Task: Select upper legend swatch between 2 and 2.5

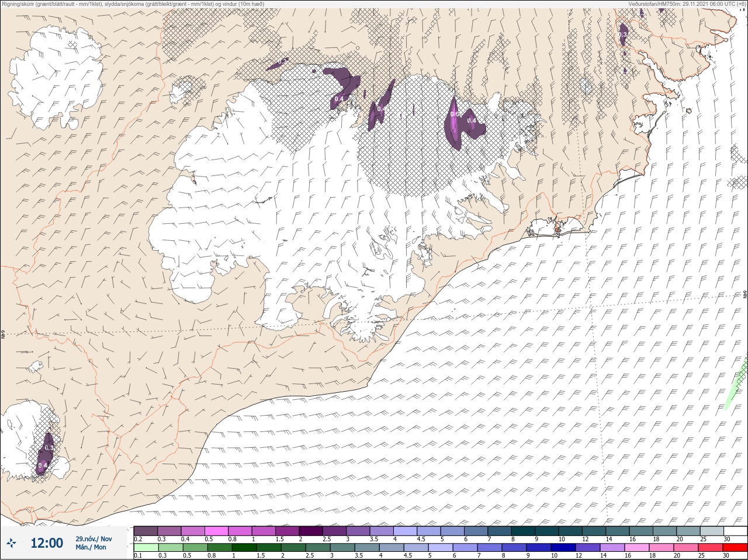Action: (311, 531)
